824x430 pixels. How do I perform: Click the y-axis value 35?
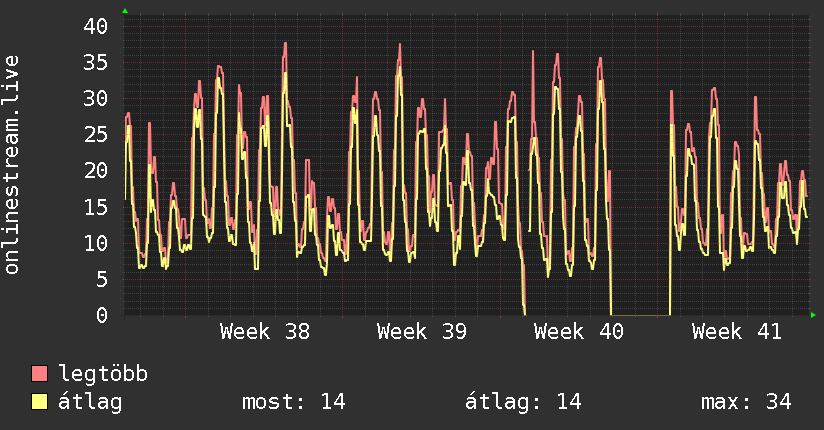(96, 63)
